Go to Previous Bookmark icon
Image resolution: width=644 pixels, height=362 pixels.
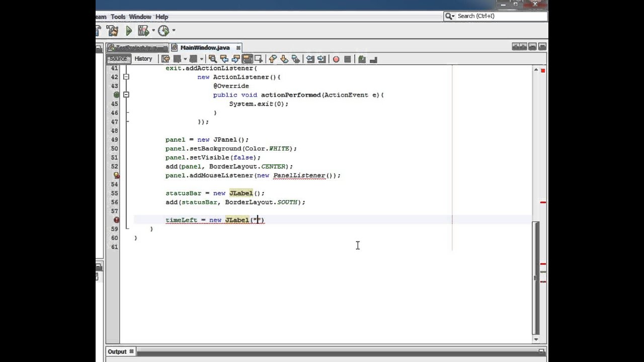[x=273, y=59]
